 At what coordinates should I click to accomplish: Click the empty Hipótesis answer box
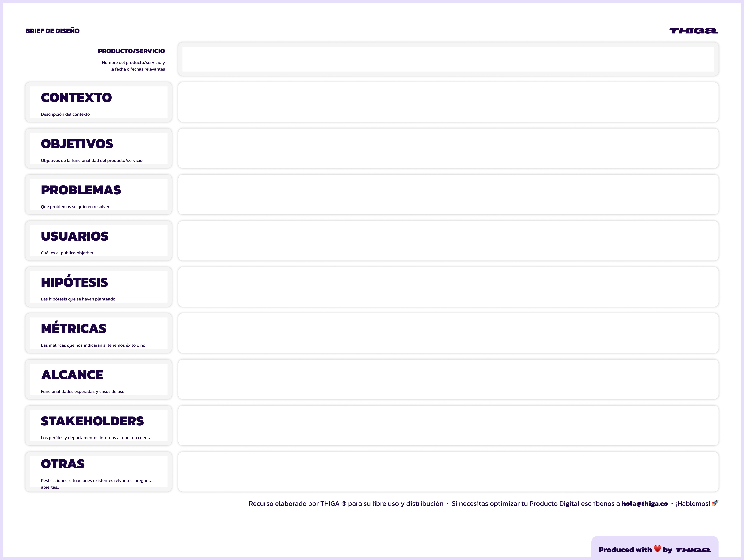448,287
